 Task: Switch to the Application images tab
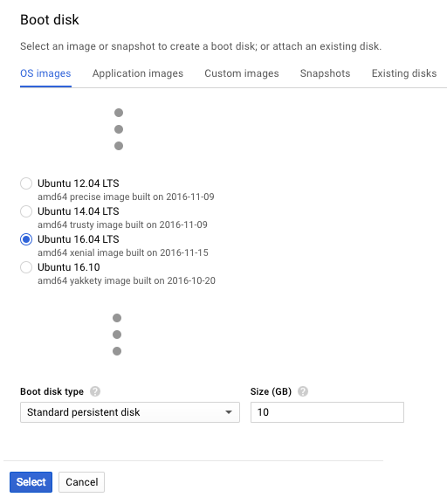click(x=138, y=73)
